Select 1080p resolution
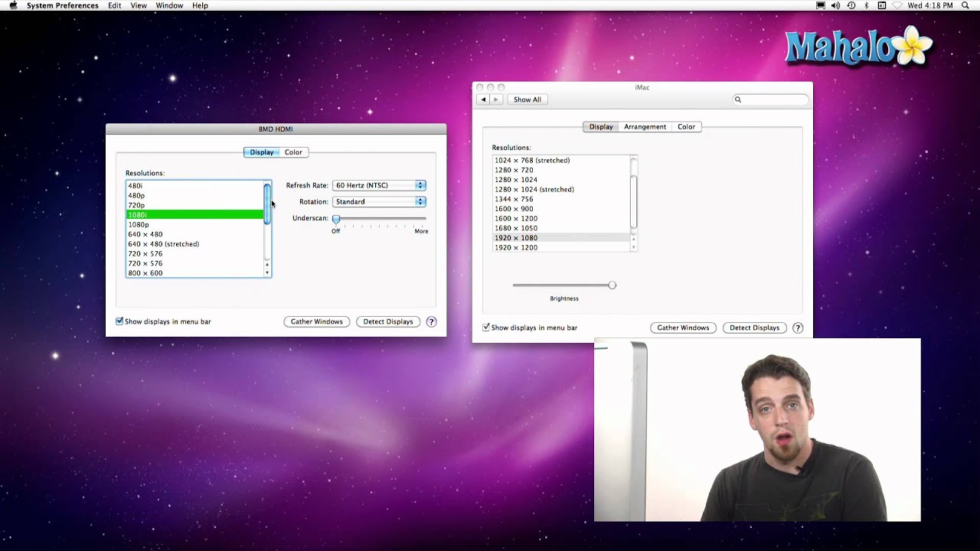This screenshot has height=551, width=980. coord(194,225)
